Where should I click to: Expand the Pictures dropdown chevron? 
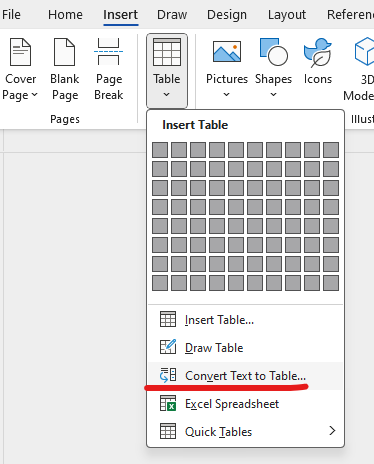click(227, 95)
